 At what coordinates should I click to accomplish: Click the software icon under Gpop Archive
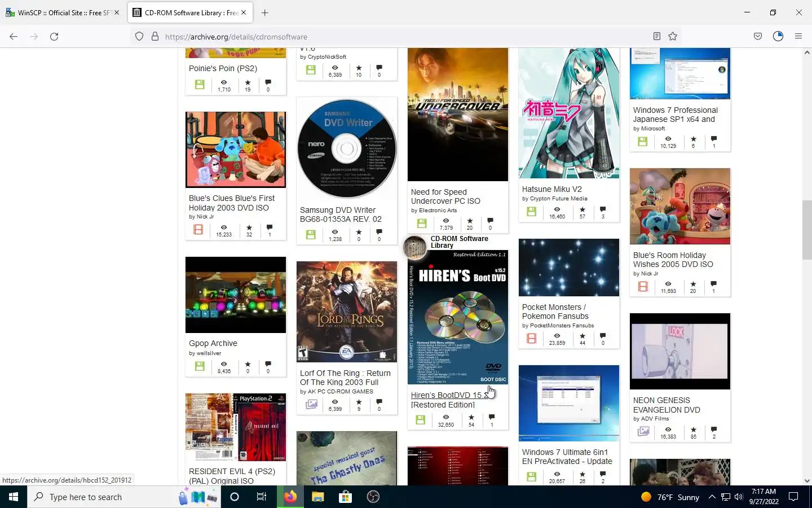click(x=200, y=366)
